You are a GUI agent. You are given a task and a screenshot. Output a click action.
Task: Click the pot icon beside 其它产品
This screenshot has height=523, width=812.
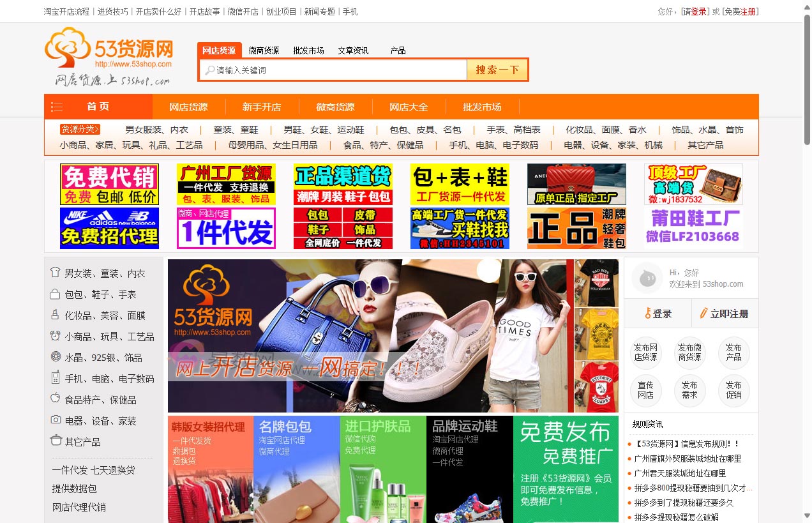[56, 441]
